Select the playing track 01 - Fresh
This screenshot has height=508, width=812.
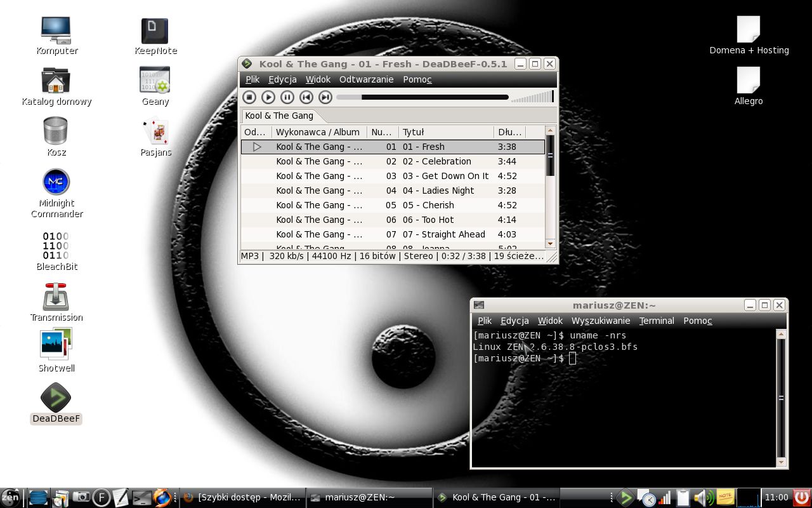point(393,147)
